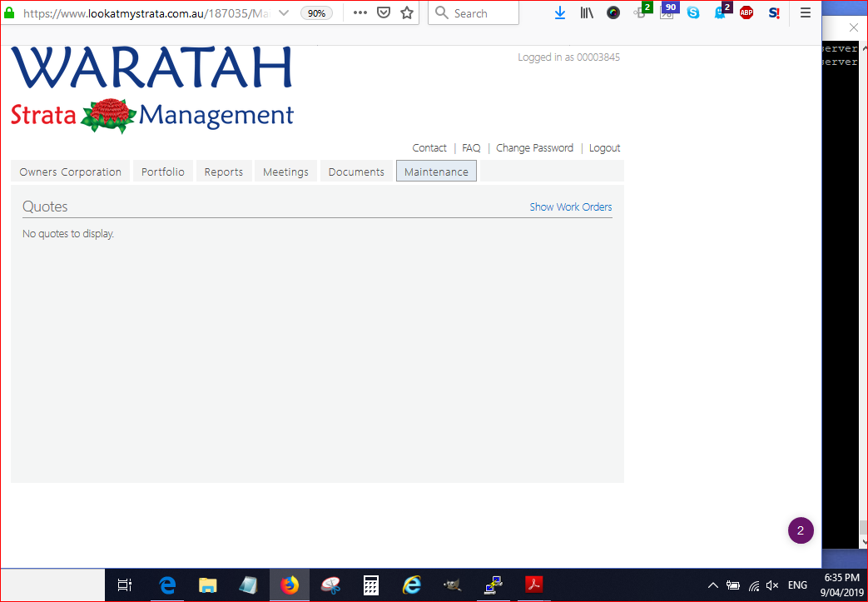Click the green padlock site info icon
Screen dimensions: 868x602
pos(9,12)
